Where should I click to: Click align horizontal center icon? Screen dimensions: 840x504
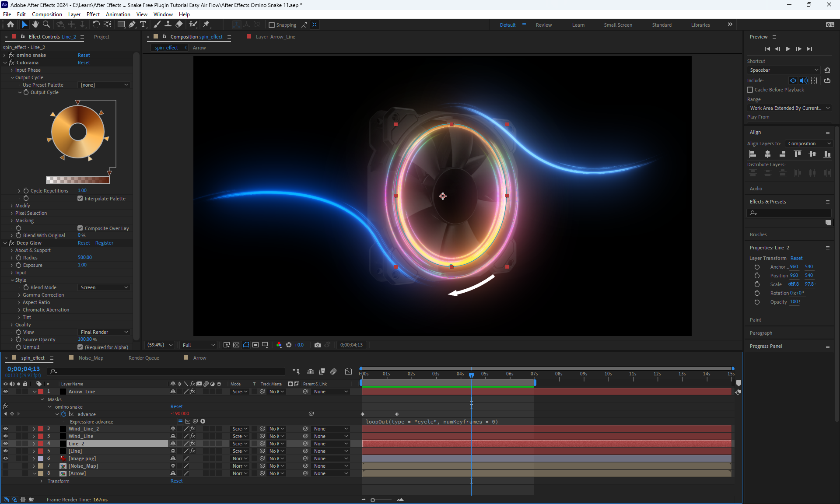pyautogui.click(x=767, y=154)
